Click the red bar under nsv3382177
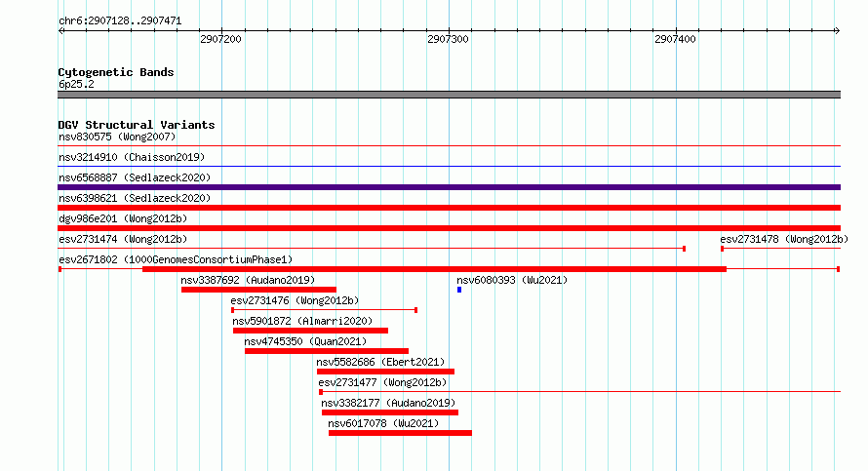868x471 pixels. tap(390, 412)
